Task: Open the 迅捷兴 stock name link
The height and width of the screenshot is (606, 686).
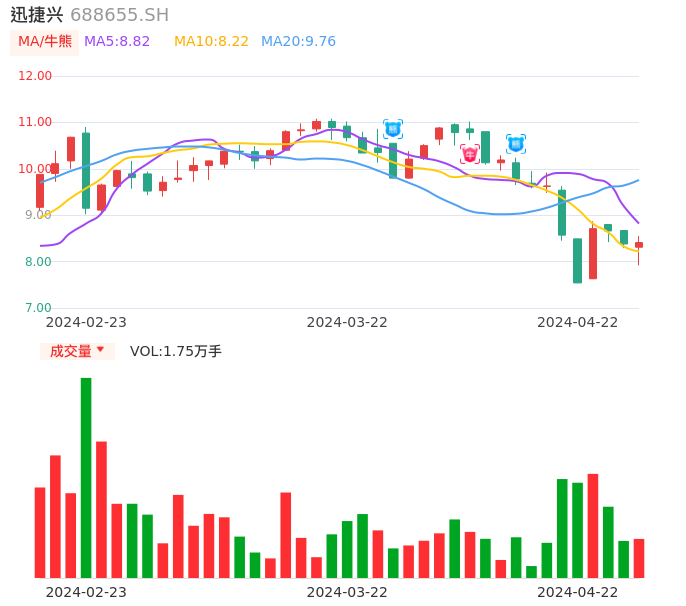Action: tap(37, 15)
